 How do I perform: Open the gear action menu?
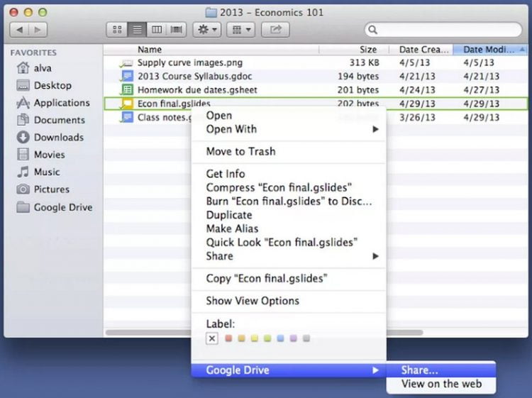207,30
